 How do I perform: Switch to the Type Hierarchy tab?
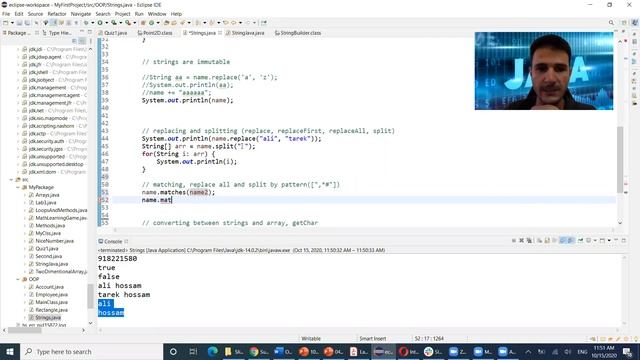(57, 33)
